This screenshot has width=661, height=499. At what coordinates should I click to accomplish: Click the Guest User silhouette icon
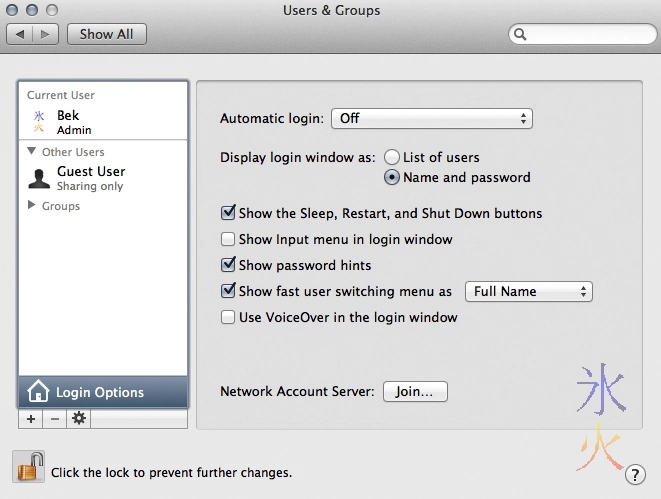click(39, 178)
